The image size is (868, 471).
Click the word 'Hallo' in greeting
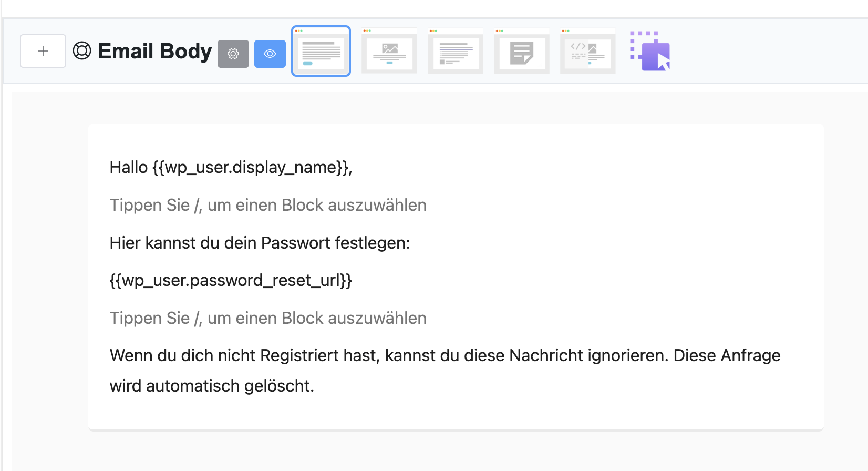click(x=129, y=167)
